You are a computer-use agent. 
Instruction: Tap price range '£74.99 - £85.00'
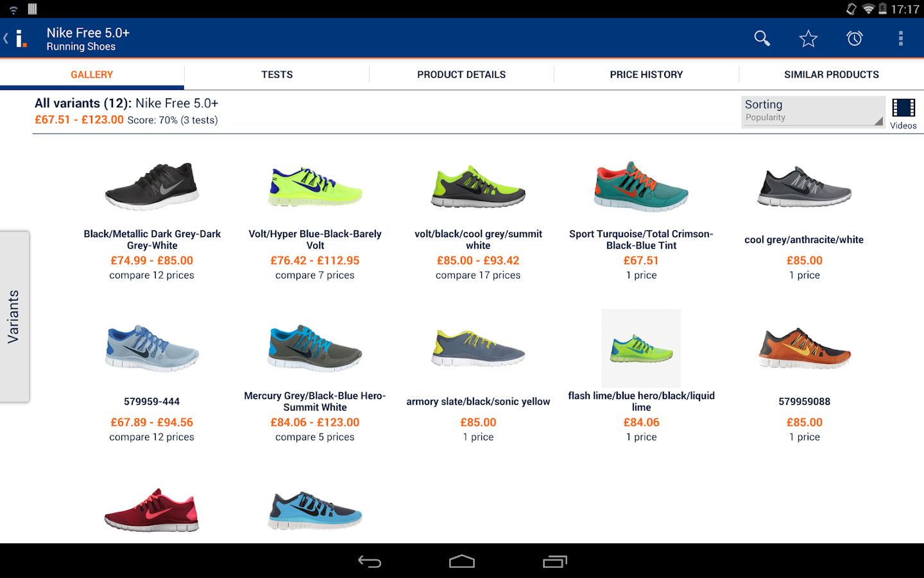[x=151, y=260]
